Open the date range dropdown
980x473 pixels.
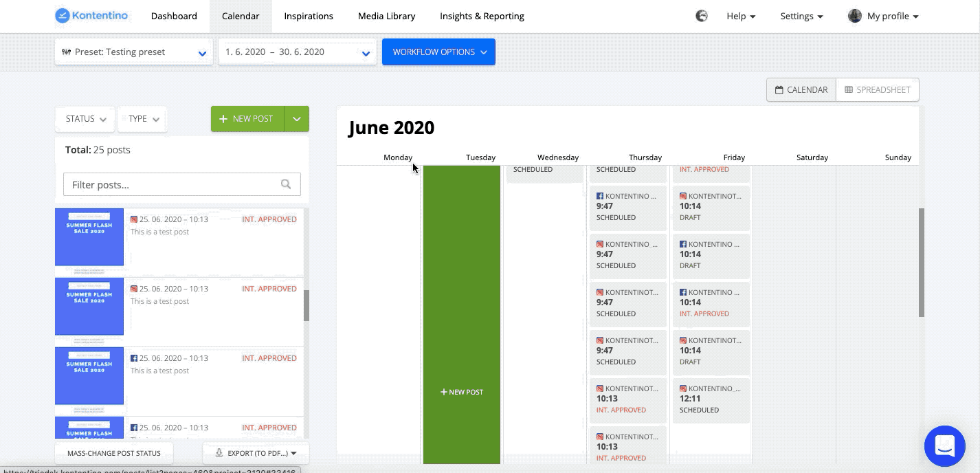pos(297,52)
